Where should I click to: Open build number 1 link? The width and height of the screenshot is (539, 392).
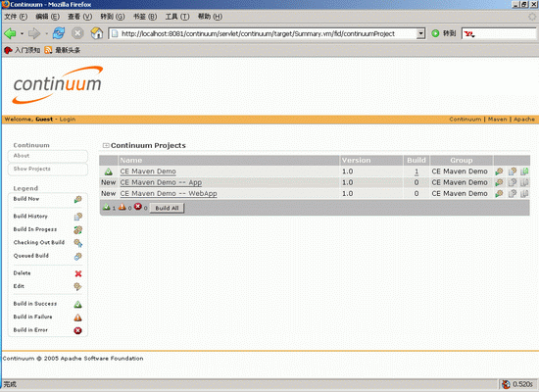416,171
